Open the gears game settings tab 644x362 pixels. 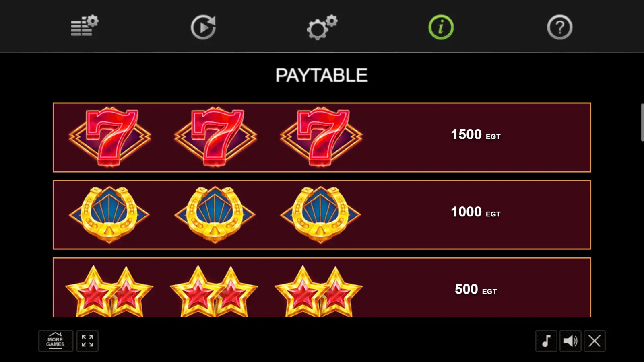pos(322,27)
